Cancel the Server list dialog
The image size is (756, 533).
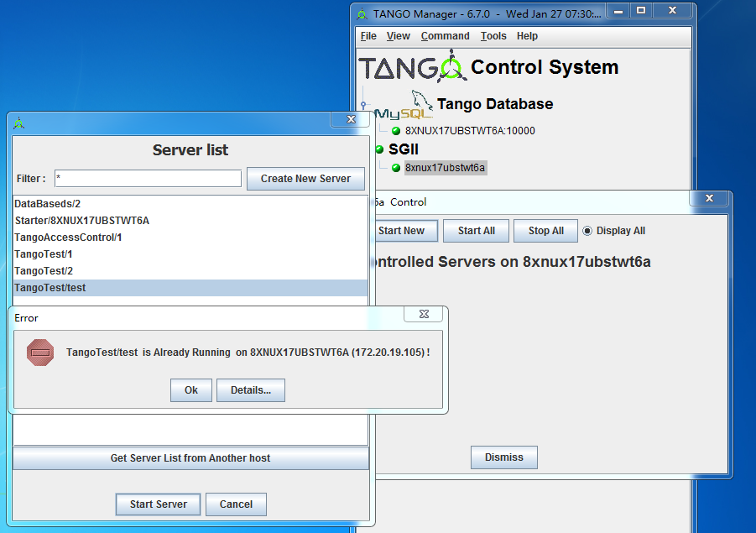[236, 504]
